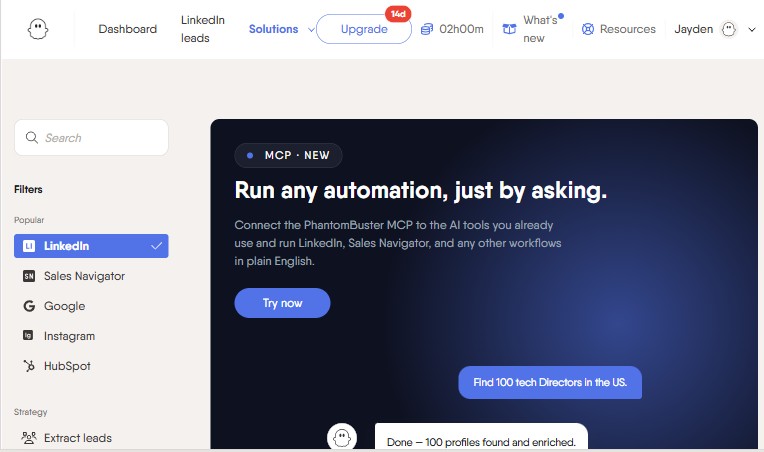Click the PhantomBuster ghost logo

point(38,29)
